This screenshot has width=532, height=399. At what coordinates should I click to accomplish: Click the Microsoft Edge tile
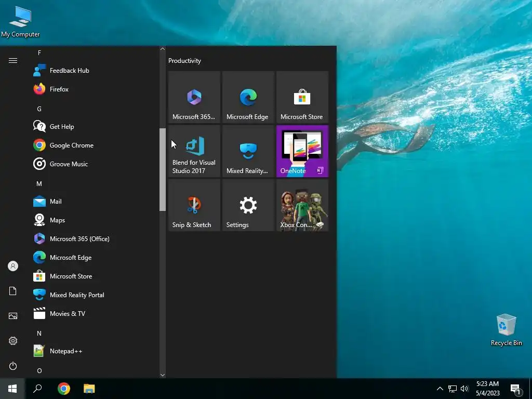point(248,97)
